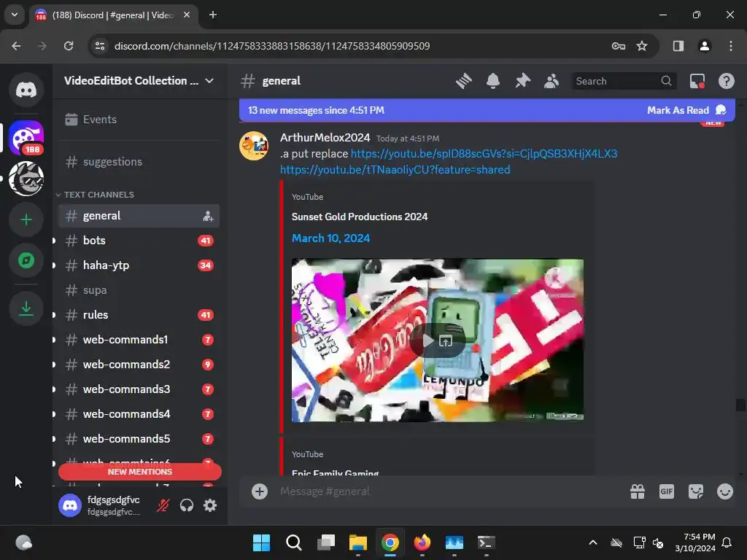
Task: Open video in browser icon on embed
Action: tap(446, 341)
